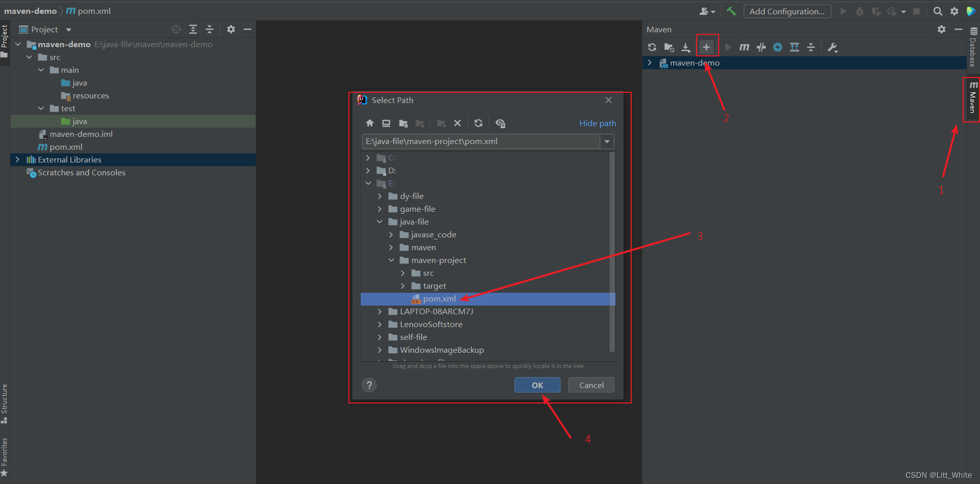Collapse the maven-project folder in dialog
Viewport: 980px width, 484px height.
click(x=391, y=260)
